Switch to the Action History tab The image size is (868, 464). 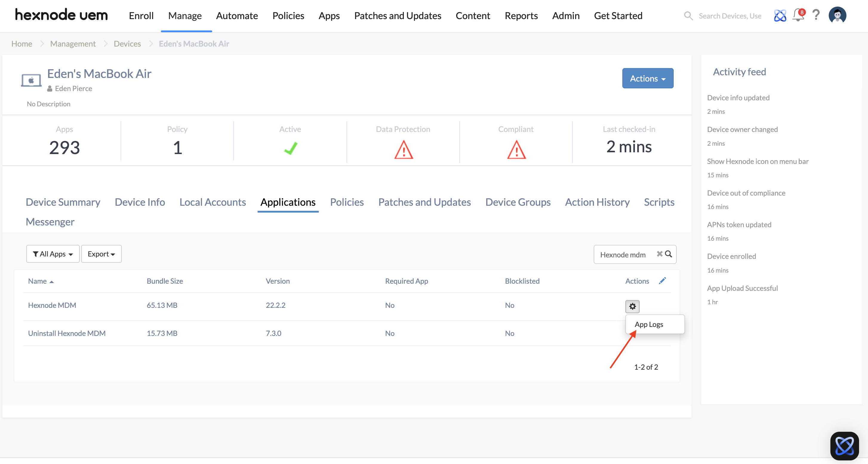(597, 202)
